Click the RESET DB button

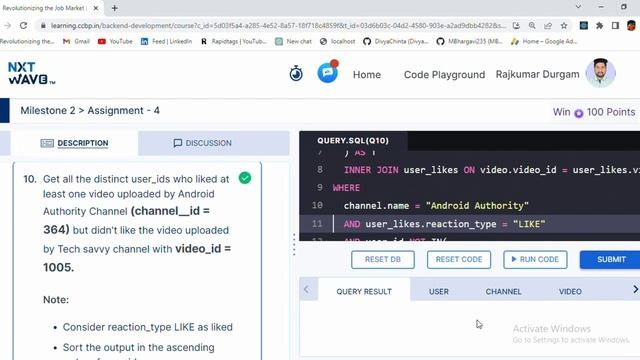(383, 260)
